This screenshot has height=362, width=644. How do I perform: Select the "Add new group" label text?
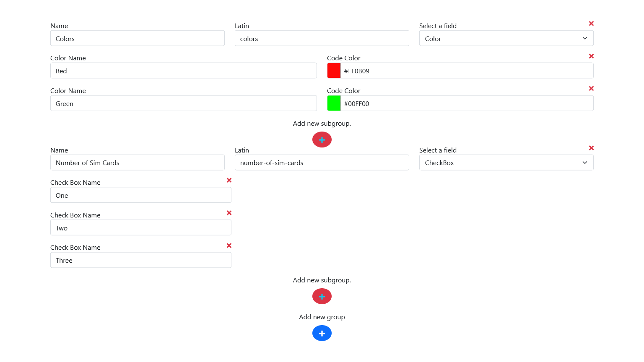[322, 317]
